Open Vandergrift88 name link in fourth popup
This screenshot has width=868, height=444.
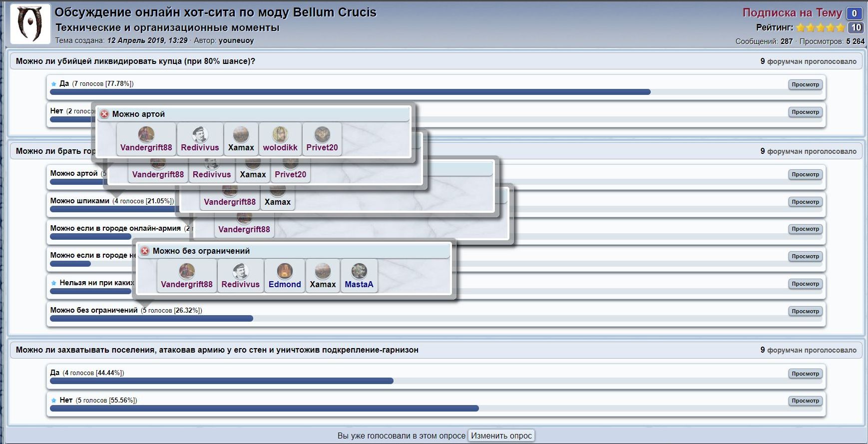click(x=244, y=230)
